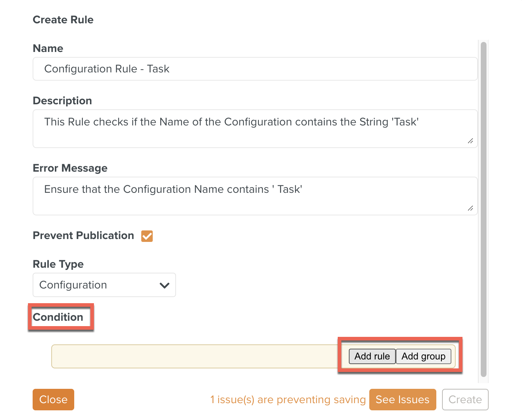Click the chevron arrow in Rule Type
Viewport: 522px width, 420px height.
[165, 285]
